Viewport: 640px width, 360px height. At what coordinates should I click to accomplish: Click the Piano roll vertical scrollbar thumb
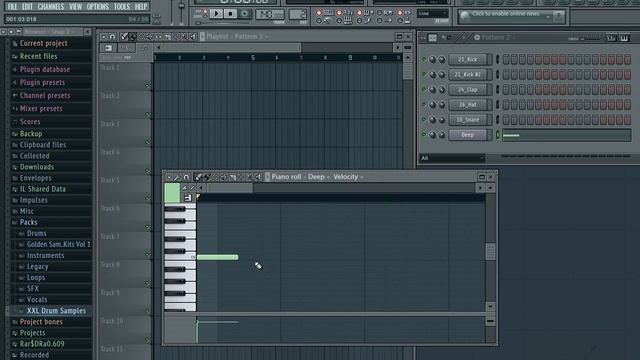pyautogui.click(x=490, y=251)
